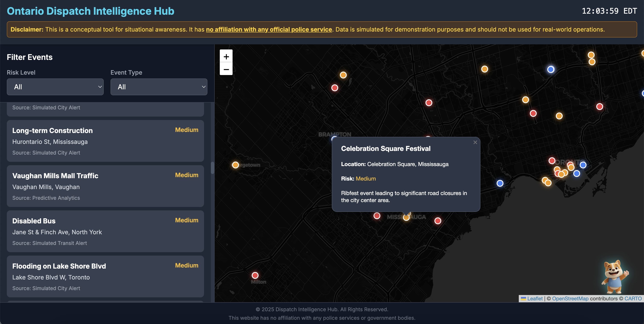Zoom in on the map

tap(226, 56)
